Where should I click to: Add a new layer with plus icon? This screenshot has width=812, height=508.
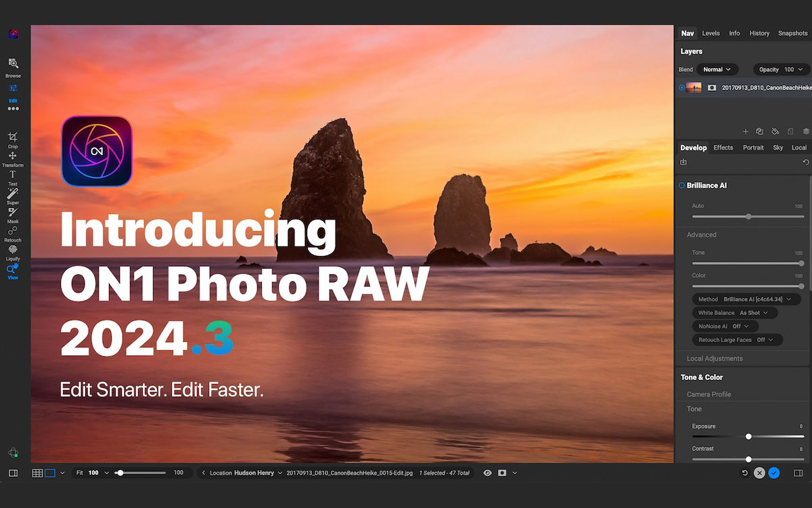click(x=746, y=131)
